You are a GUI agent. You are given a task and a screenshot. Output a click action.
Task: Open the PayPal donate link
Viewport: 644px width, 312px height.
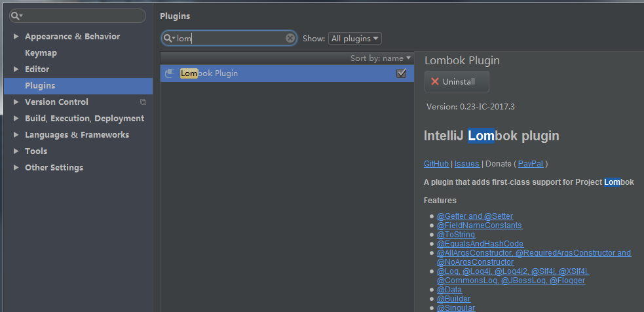[531, 164]
